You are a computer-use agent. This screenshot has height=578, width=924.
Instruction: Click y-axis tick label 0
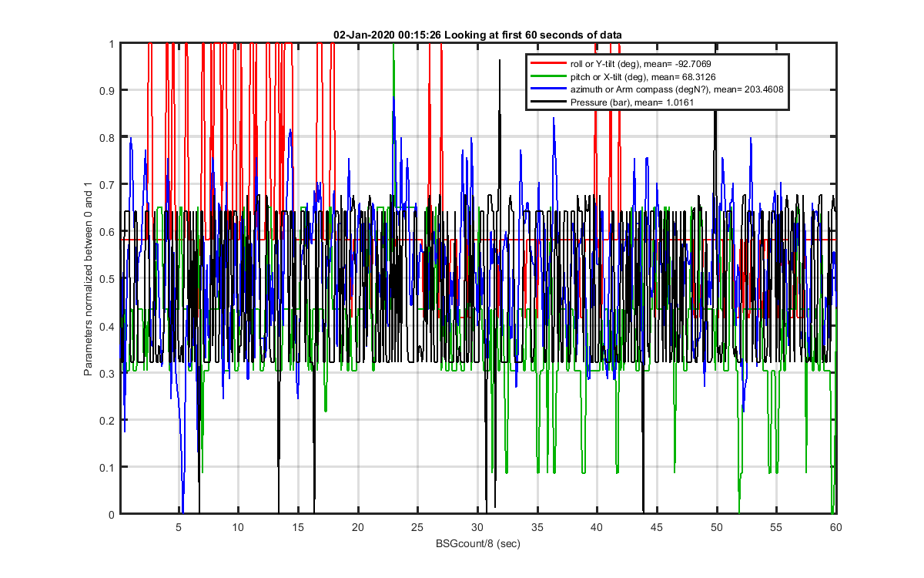[x=111, y=514]
